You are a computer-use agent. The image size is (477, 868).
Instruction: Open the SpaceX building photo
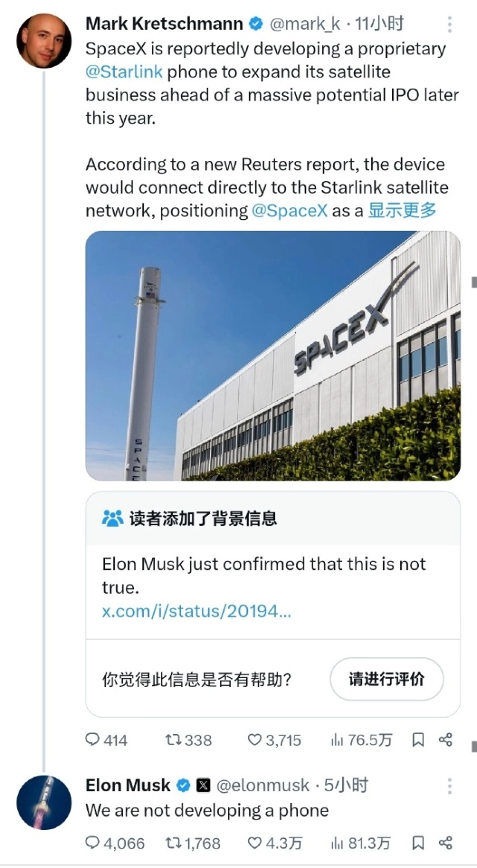273,355
